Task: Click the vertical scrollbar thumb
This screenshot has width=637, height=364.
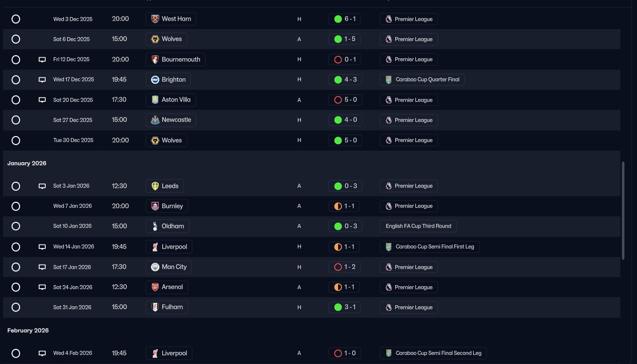Action: tap(623, 211)
